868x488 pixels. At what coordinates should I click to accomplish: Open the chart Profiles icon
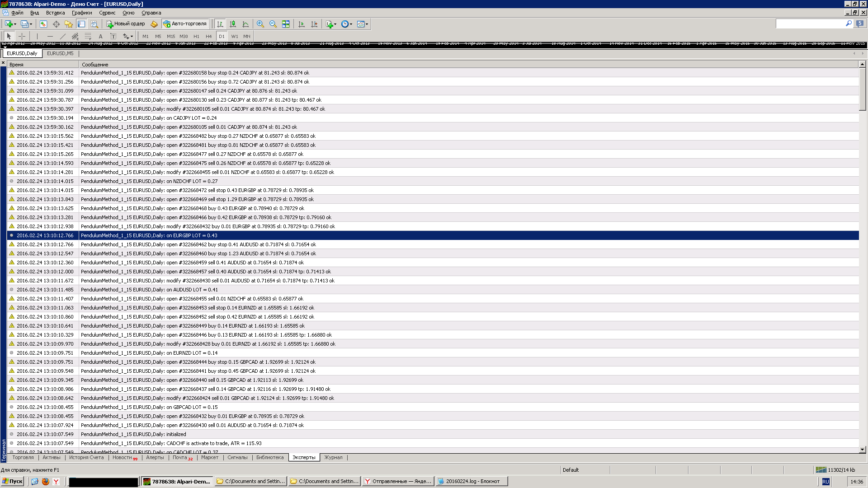coord(24,24)
